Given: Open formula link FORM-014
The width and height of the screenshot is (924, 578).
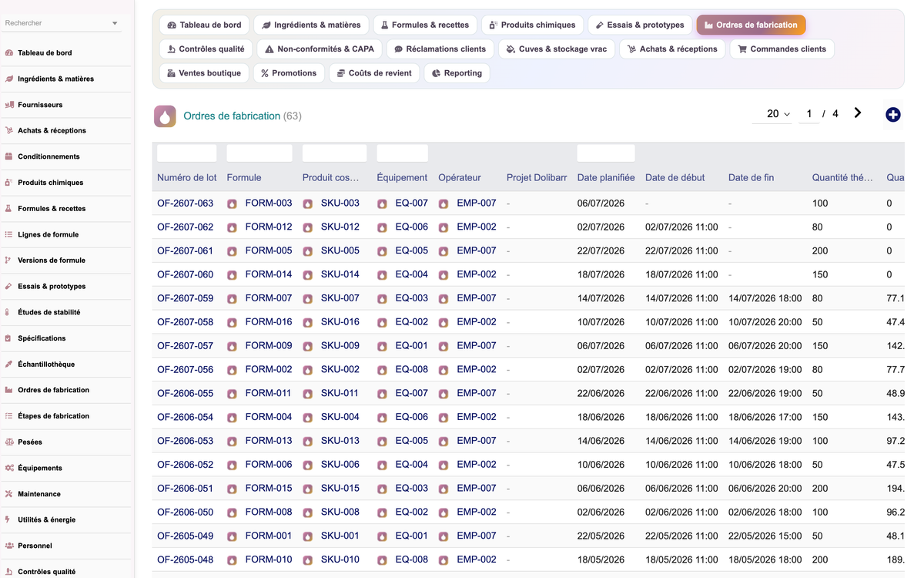Looking at the screenshot, I should pos(269,274).
